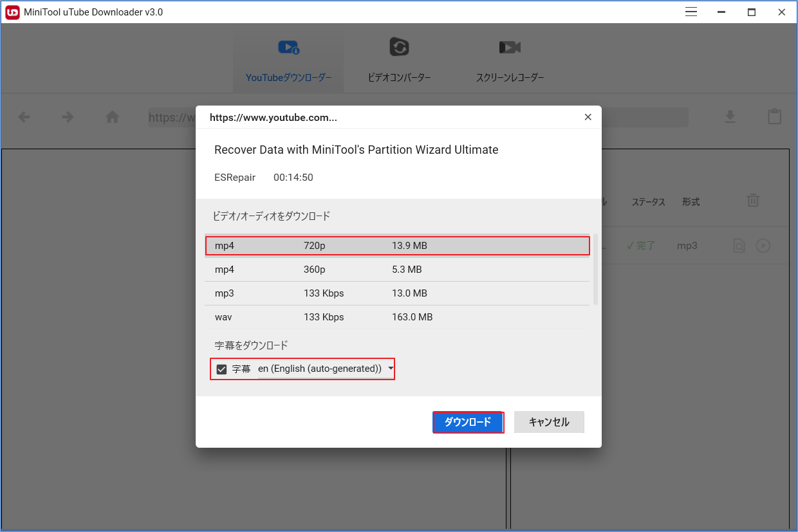Switch to the YouTubeダウンローダー tab
Screen dimensions: 798x532
pyautogui.click(x=288, y=58)
